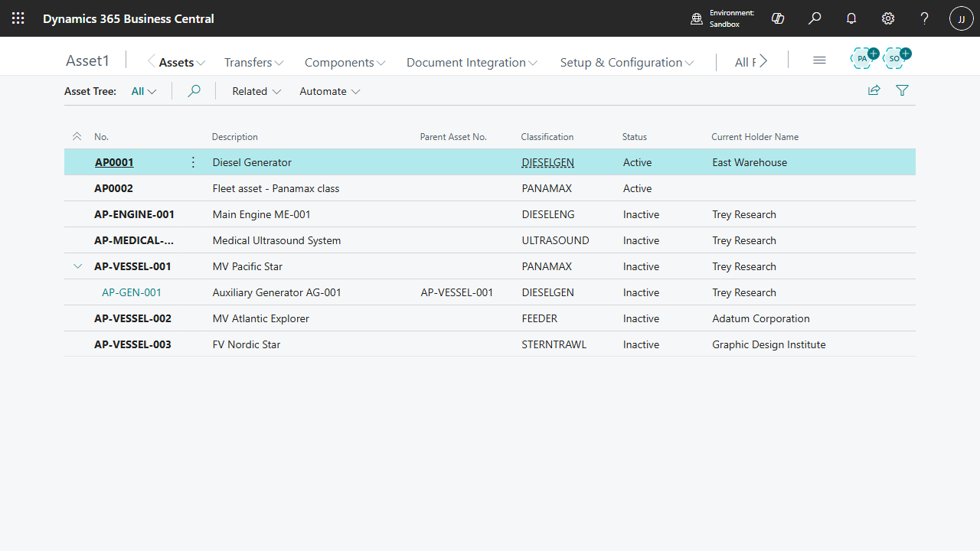Open the Document Integration dropdown
Image resolution: width=980 pixels, height=551 pixels.
click(472, 63)
